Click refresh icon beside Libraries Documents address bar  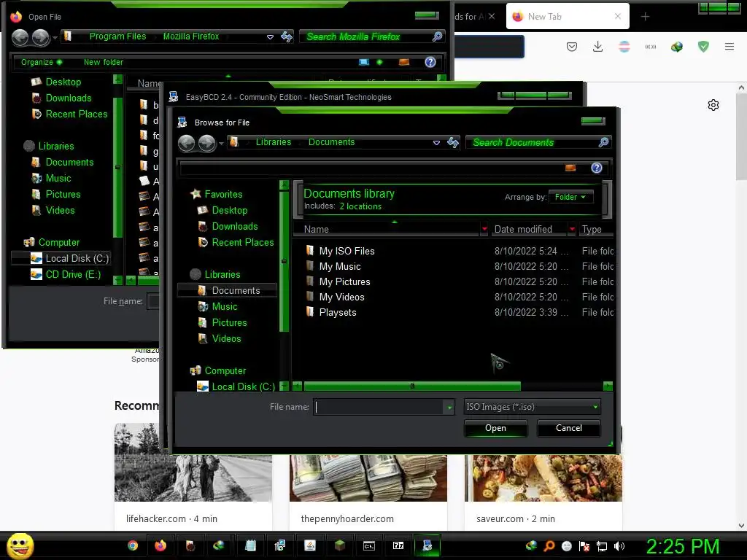[452, 142]
